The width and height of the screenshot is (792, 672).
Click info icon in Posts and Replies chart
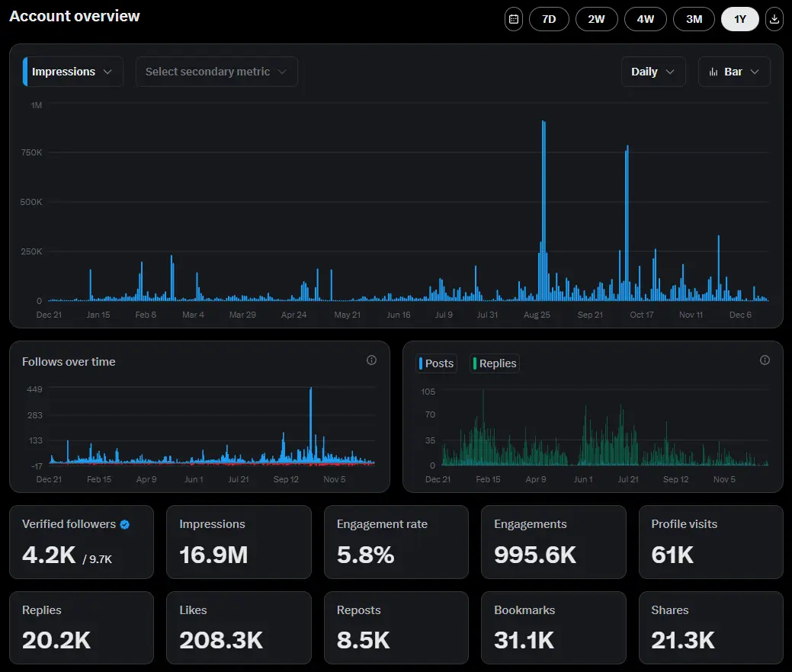tap(765, 360)
